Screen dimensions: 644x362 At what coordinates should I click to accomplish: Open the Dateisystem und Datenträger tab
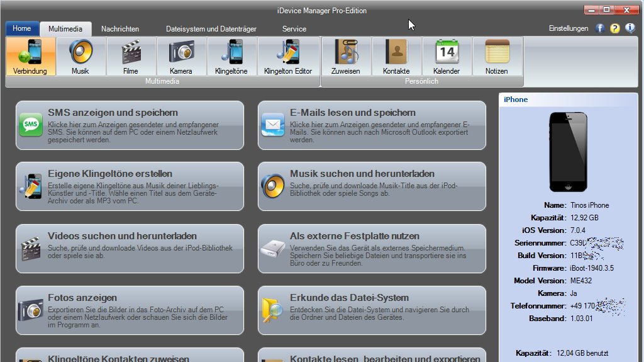pyautogui.click(x=211, y=29)
